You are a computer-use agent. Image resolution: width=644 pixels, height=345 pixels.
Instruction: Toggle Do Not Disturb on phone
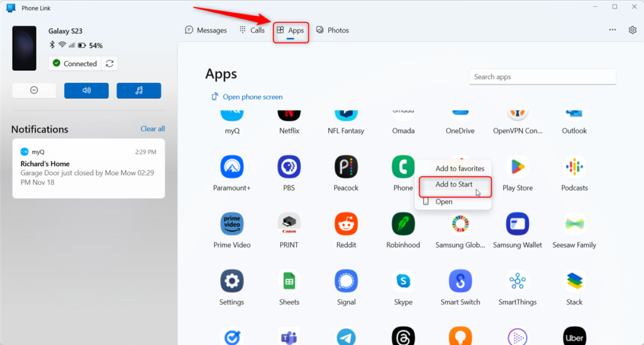click(x=34, y=90)
